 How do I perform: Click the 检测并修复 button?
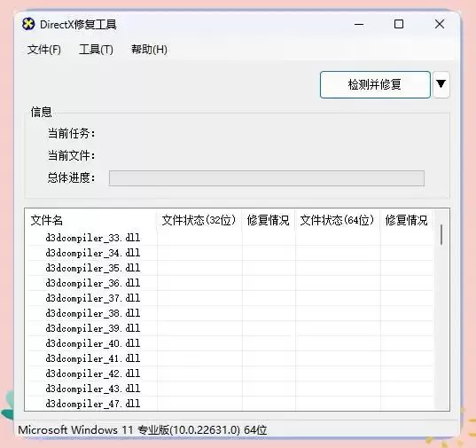(375, 85)
